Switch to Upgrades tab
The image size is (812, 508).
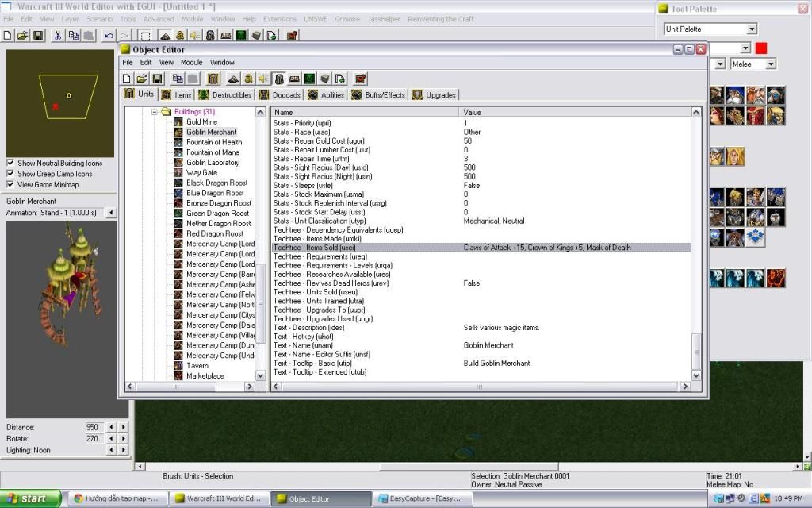click(x=435, y=95)
